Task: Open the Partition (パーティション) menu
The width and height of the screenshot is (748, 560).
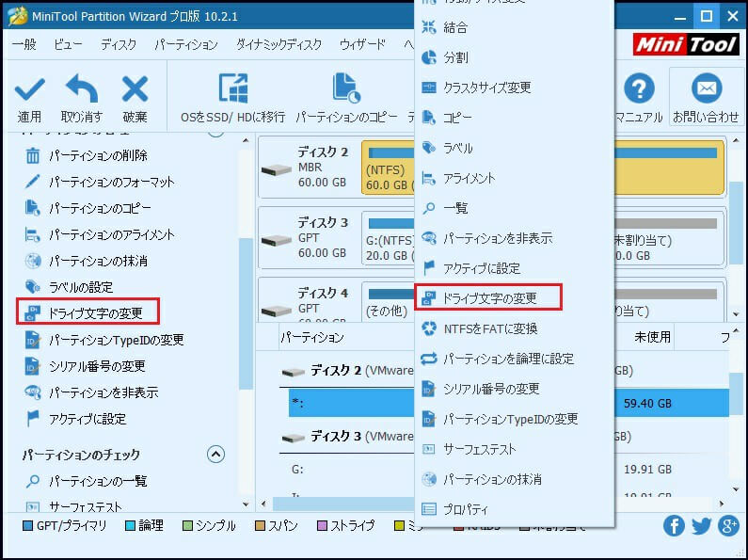Action: [186, 44]
